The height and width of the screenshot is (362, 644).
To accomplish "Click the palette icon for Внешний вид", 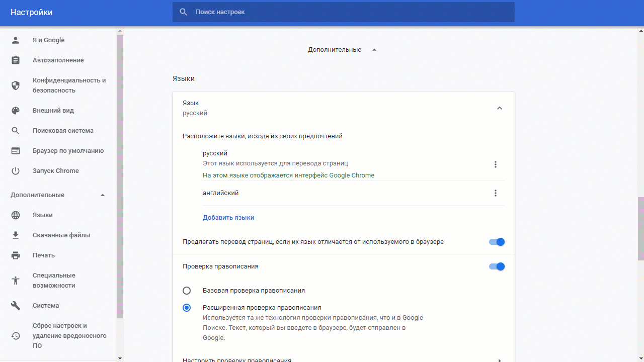I will point(16,111).
